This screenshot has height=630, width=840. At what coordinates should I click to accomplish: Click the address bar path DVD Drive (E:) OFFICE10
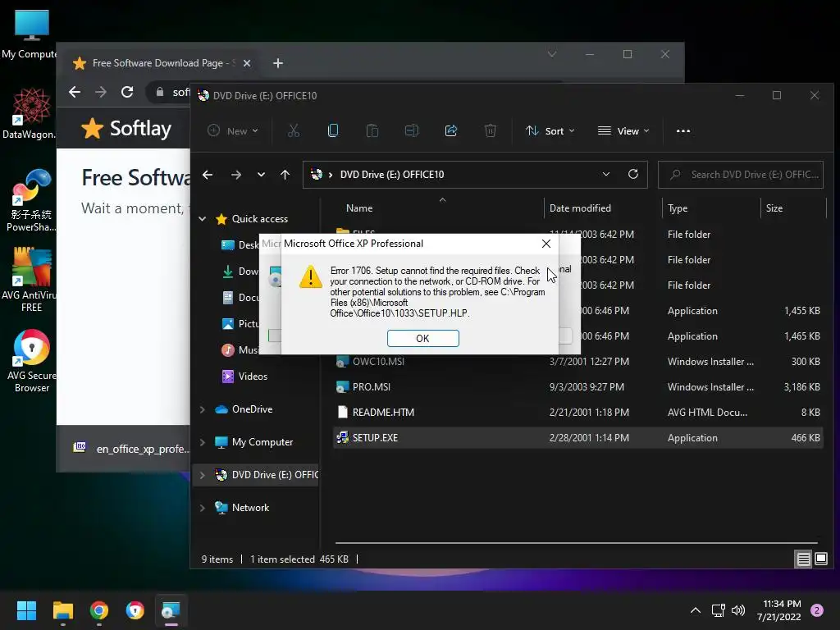click(392, 175)
